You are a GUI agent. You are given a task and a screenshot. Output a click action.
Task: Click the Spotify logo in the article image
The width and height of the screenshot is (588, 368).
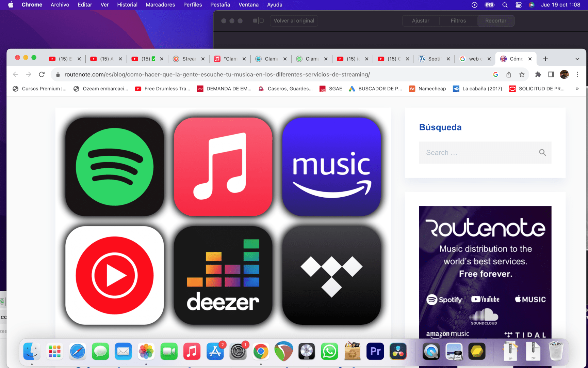(x=115, y=167)
